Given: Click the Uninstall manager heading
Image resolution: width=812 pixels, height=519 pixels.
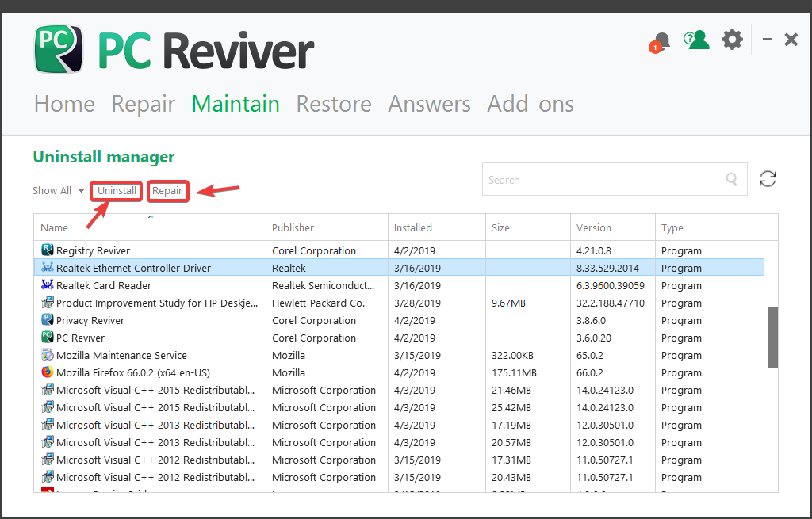Looking at the screenshot, I should coord(104,157).
